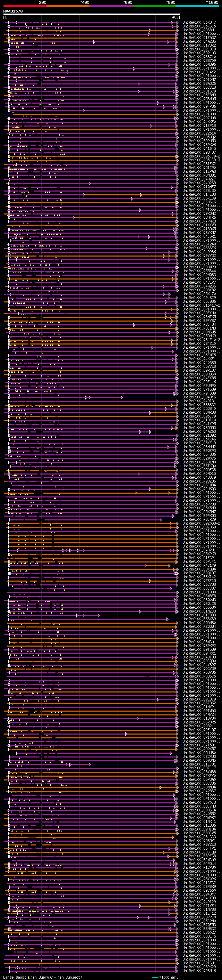Select hit UniRef100_Q4A2B5
Image resolution: width=222 pixels, height=980 pixels.
pyautogui.click(x=199, y=41)
